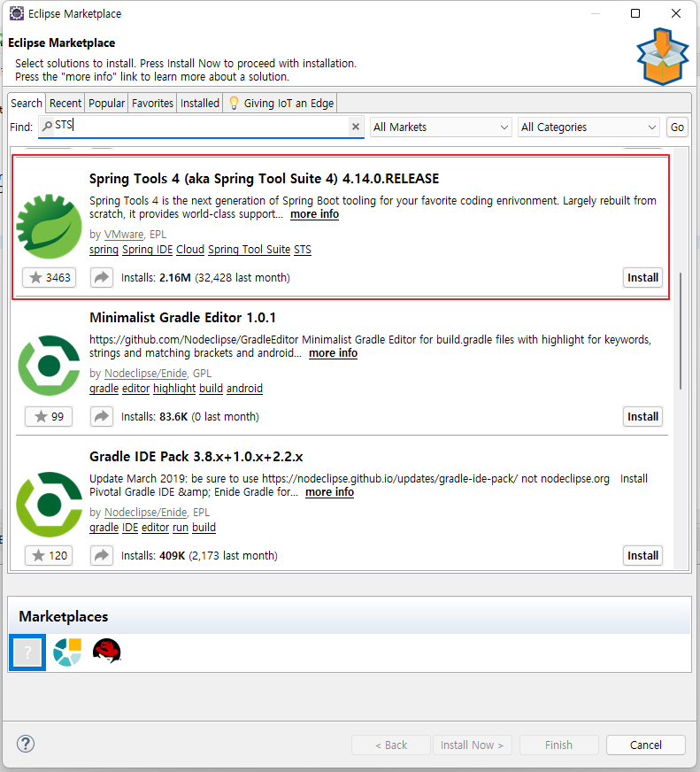Star Spring Tools 4 with 3463 favorites
Viewport: 700px width, 772px height.
click(50, 278)
